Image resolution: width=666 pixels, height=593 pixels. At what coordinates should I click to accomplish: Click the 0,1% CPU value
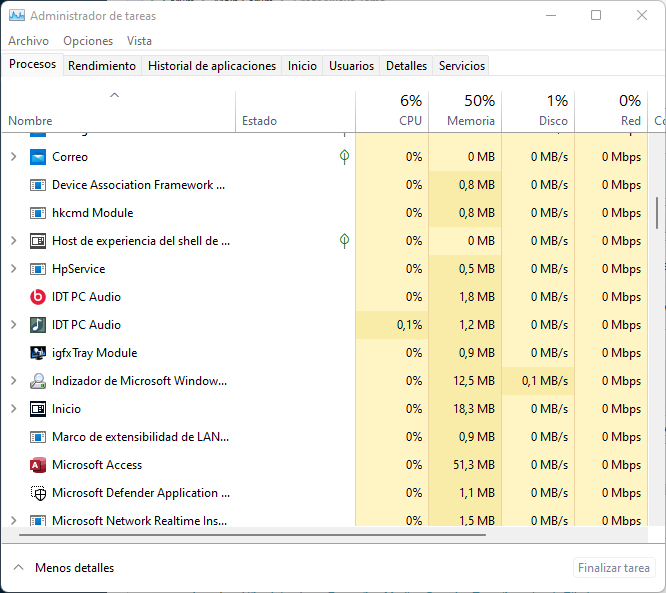click(409, 325)
